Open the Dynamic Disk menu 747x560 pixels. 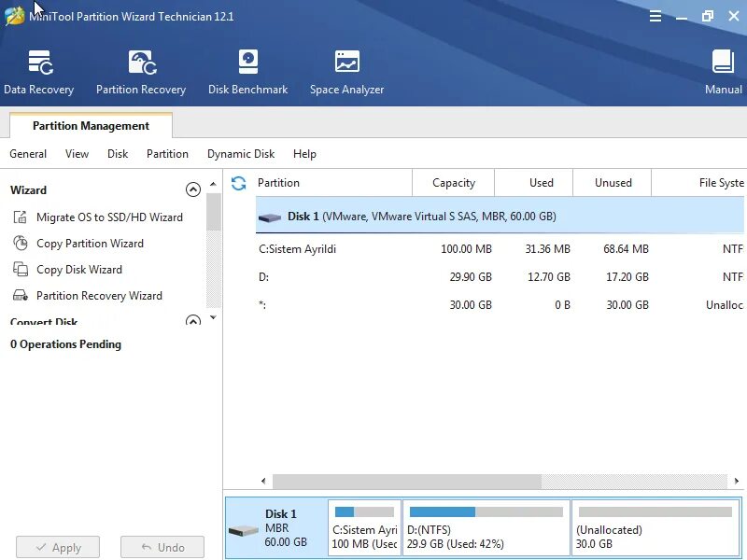[241, 154]
